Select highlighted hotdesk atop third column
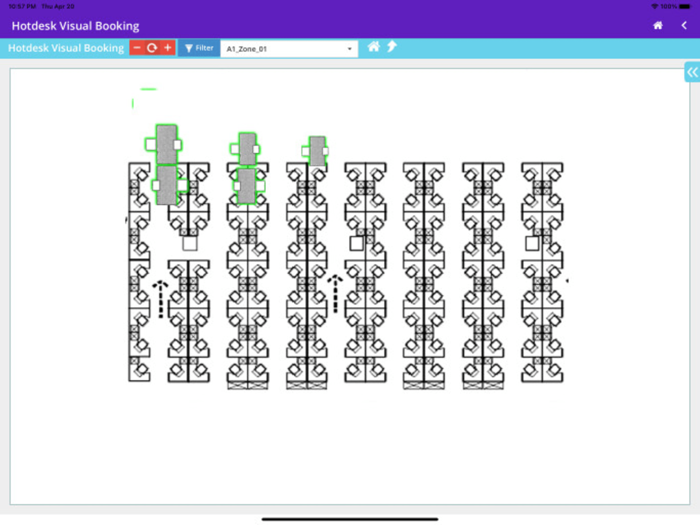 click(317, 151)
